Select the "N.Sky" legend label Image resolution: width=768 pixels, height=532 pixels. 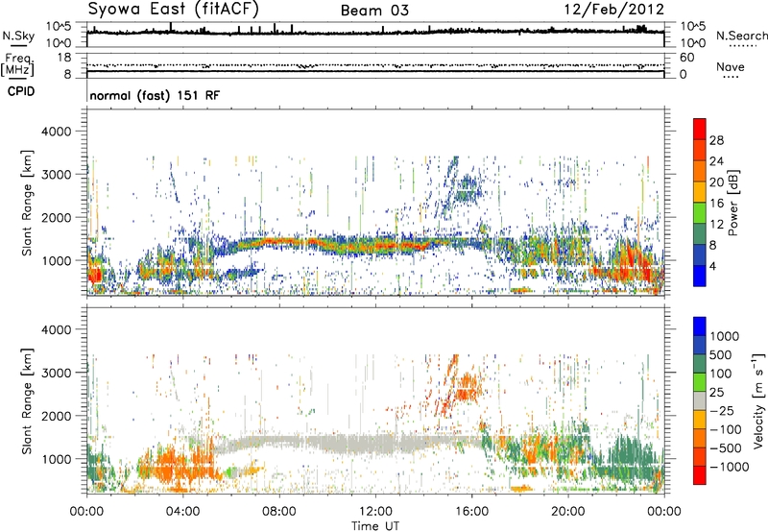[x=18, y=36]
